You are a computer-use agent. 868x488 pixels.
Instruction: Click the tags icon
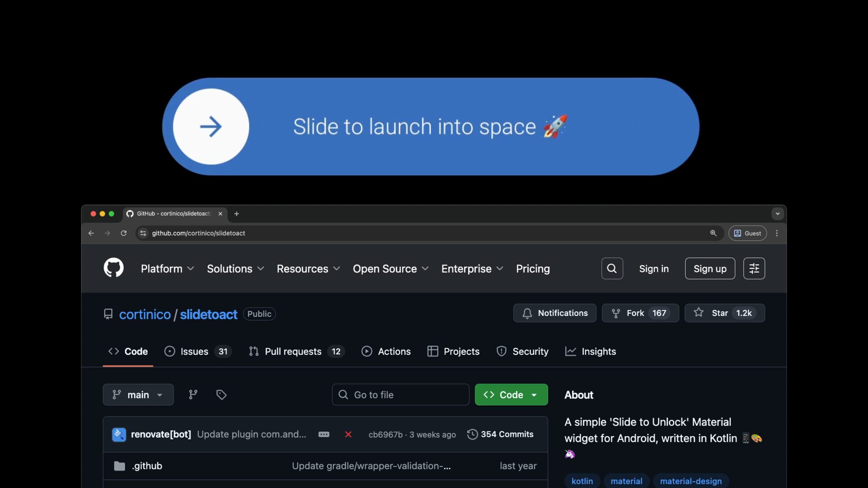(221, 394)
